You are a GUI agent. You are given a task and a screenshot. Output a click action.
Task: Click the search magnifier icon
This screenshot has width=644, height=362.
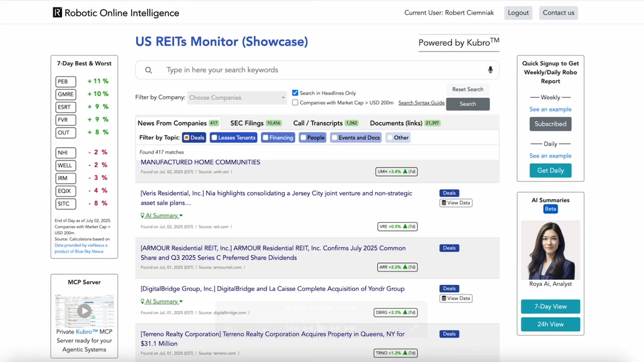(x=148, y=70)
